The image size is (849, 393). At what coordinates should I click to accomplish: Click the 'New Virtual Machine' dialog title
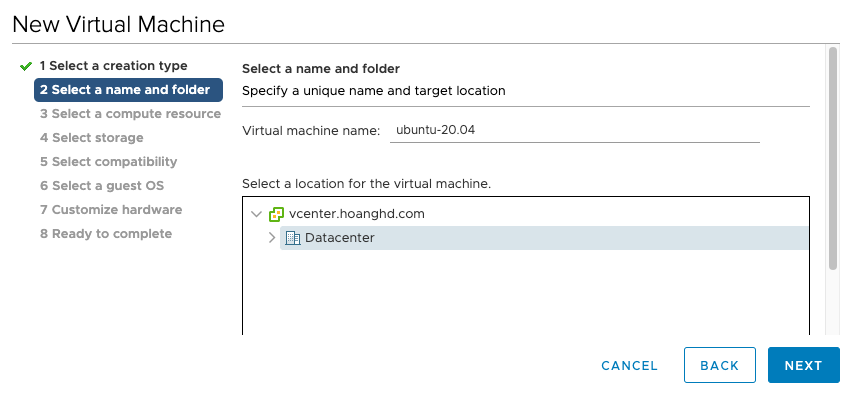coord(119,24)
